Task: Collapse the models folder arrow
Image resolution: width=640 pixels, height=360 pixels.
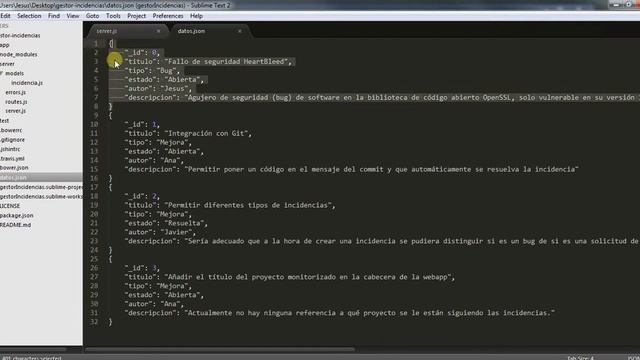Action: tap(2, 73)
